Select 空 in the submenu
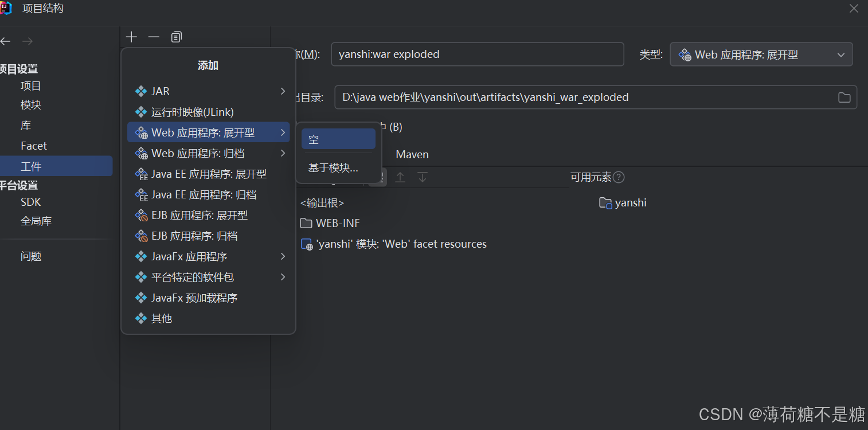 [x=338, y=139]
